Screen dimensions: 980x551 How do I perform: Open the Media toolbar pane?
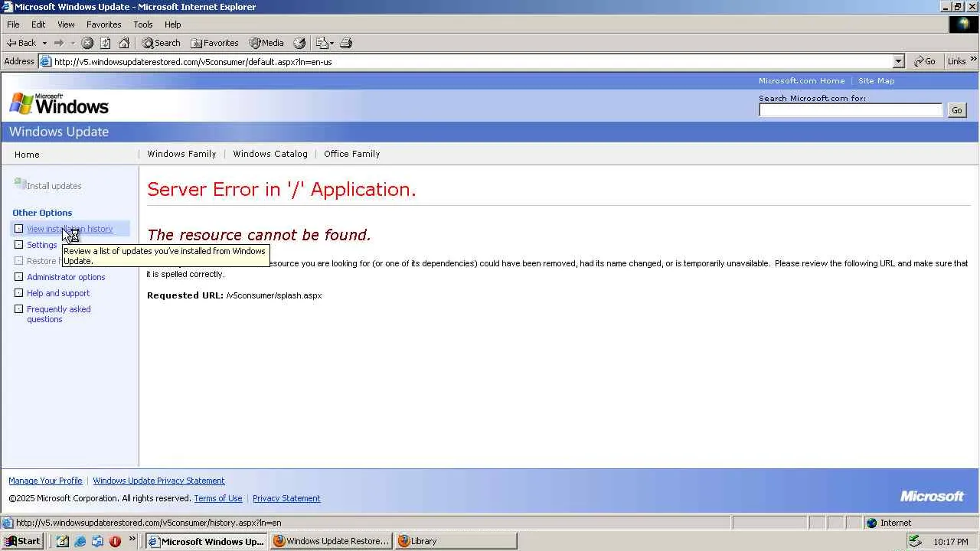[266, 43]
